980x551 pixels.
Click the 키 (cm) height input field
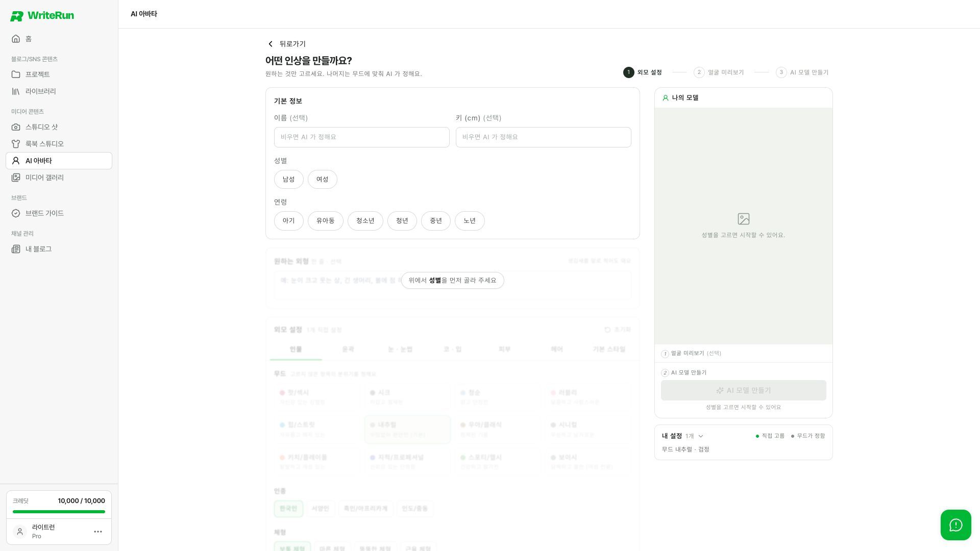click(544, 137)
